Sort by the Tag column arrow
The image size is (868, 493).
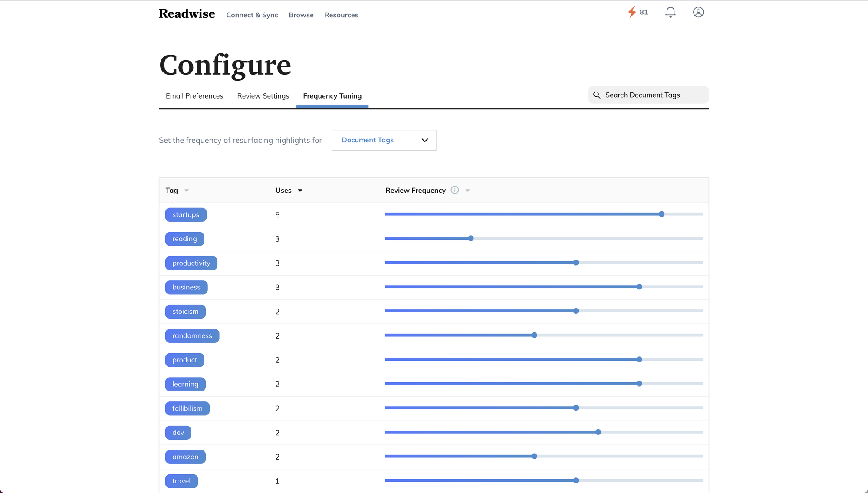pos(187,191)
